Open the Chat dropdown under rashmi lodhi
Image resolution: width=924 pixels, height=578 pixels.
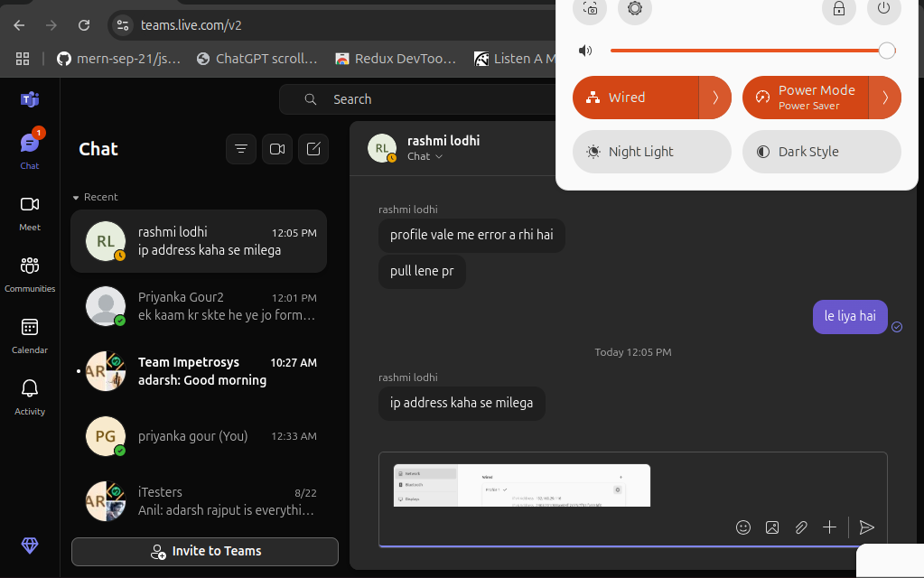point(425,156)
